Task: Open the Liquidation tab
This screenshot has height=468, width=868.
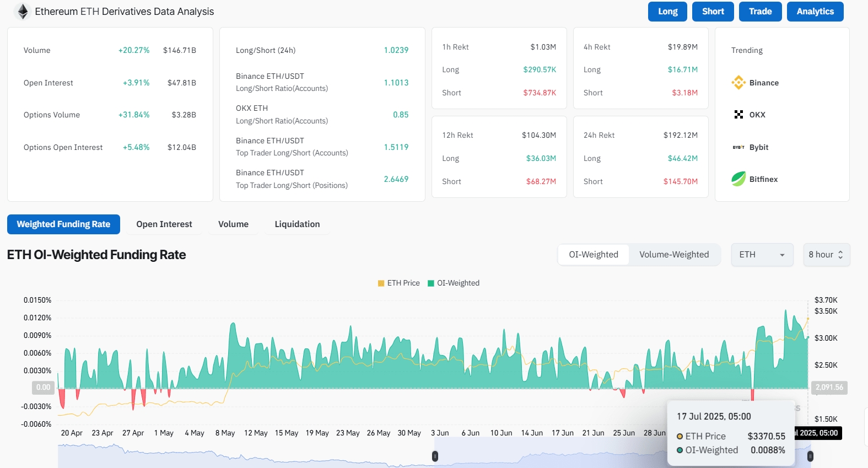Action: click(297, 224)
